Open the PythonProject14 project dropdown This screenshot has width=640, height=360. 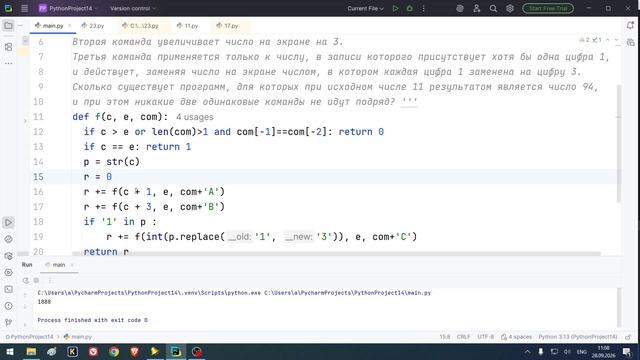[x=68, y=8]
